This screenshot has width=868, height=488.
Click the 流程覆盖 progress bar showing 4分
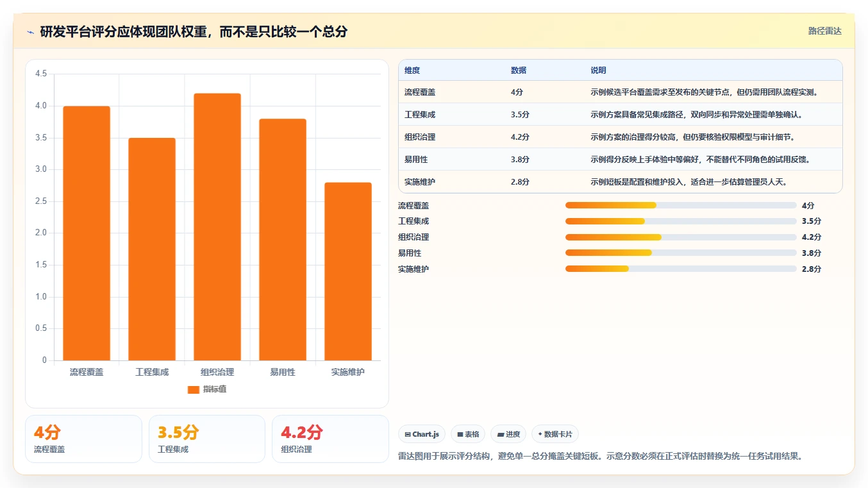(x=681, y=205)
